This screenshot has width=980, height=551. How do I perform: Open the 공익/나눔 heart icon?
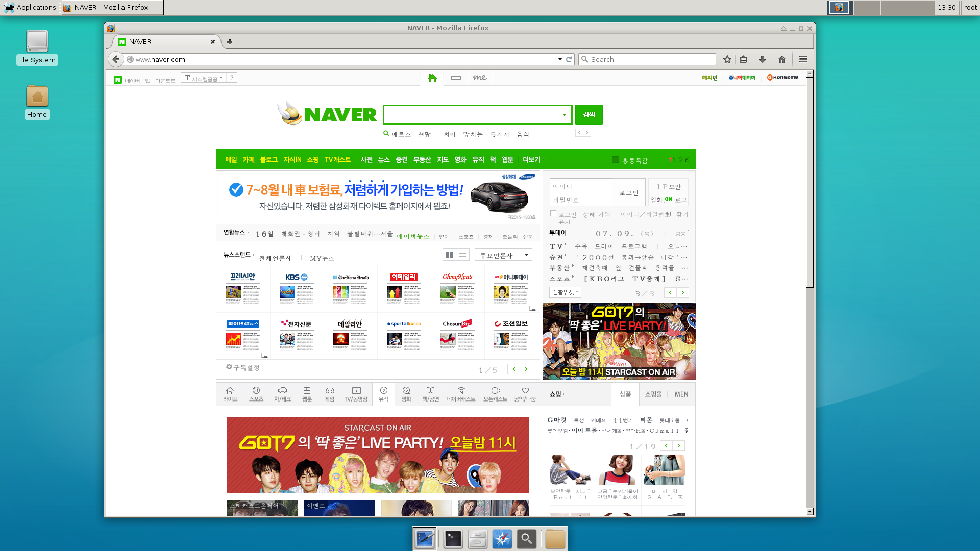point(525,394)
